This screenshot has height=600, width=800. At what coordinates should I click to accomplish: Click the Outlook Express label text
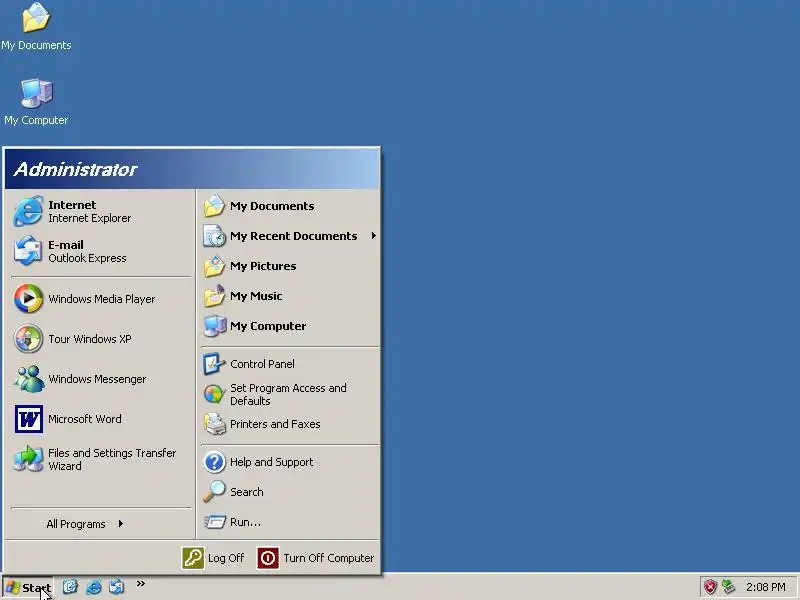[x=87, y=258]
